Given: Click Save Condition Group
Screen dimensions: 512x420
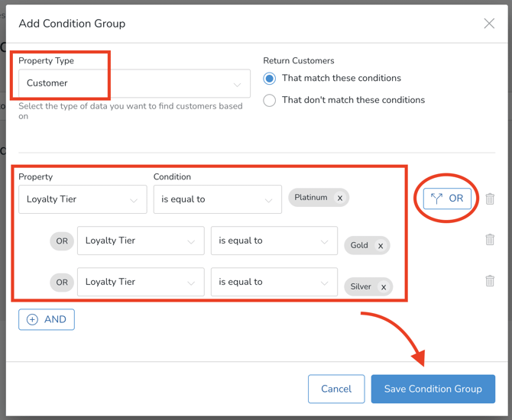Looking at the screenshot, I should click(433, 389).
